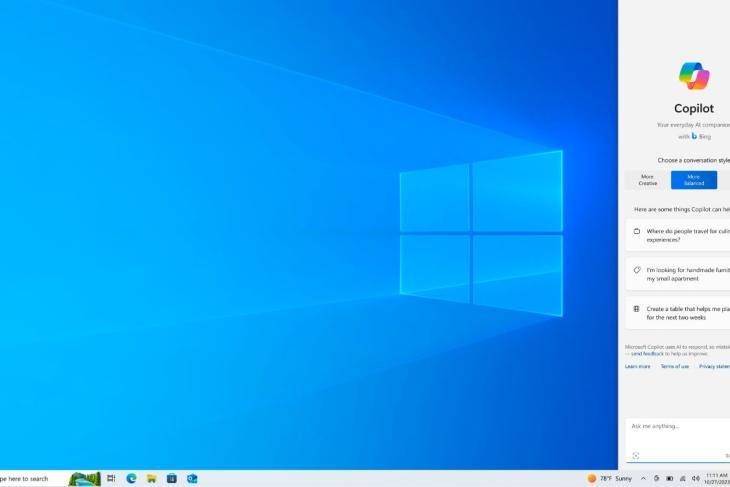Pick the handmade furniture suggestion card
The image size is (730, 487).
(678, 274)
